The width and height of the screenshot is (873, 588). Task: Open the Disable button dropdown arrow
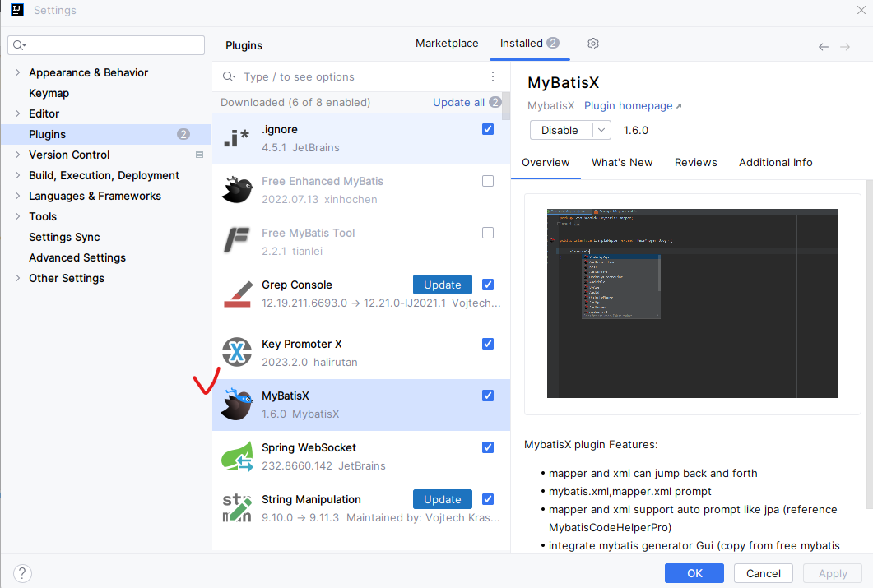click(601, 130)
